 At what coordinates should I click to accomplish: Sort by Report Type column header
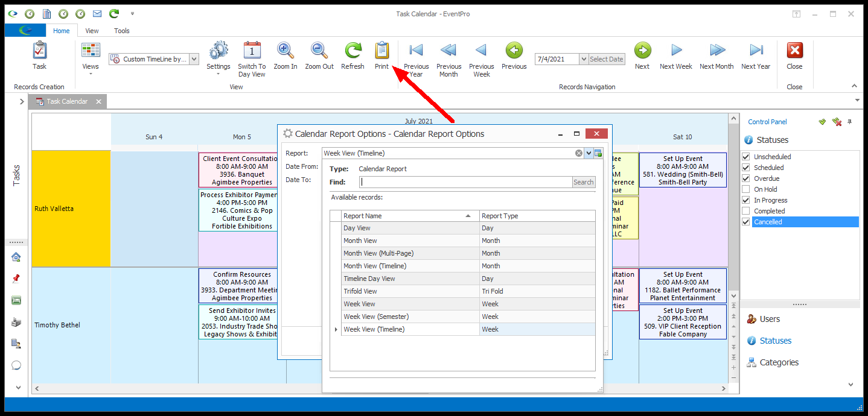537,216
